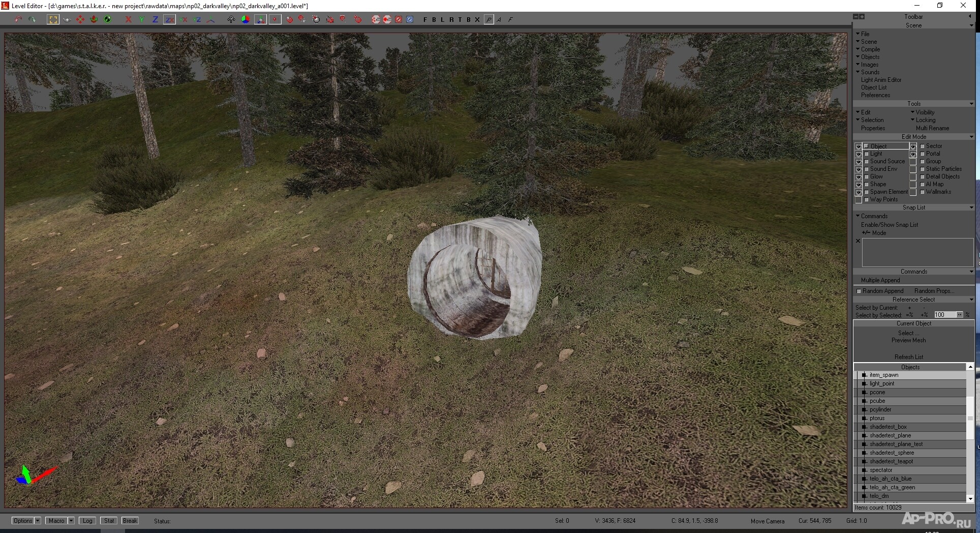Enable the Random Append checkbox
The height and width of the screenshot is (533, 980).
tap(859, 291)
